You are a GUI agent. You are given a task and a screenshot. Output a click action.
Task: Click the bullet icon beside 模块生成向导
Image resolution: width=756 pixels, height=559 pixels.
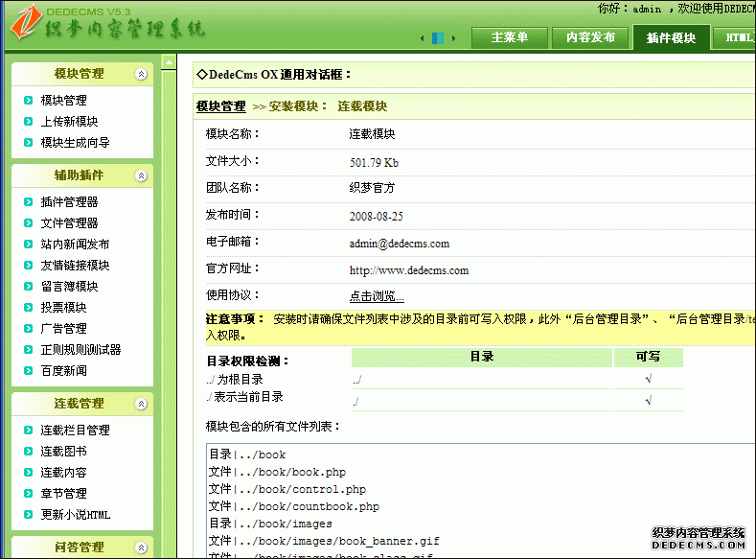pyautogui.click(x=28, y=143)
